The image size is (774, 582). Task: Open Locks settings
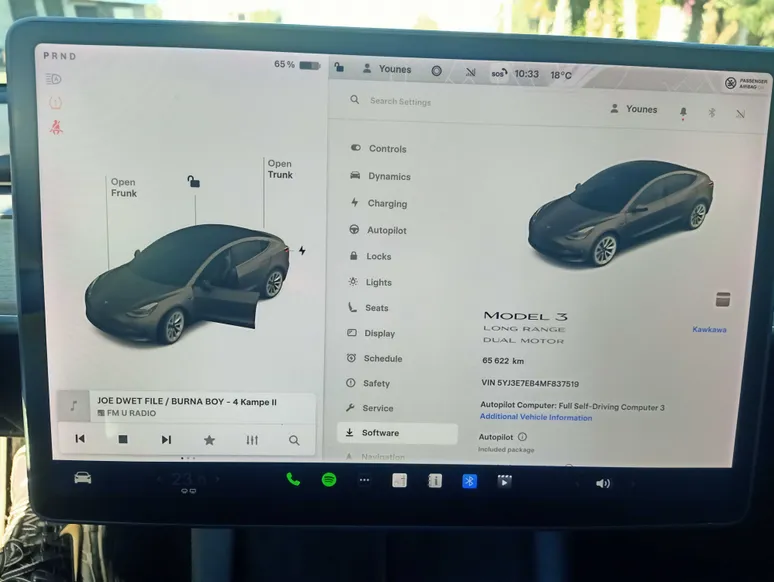click(x=370, y=256)
